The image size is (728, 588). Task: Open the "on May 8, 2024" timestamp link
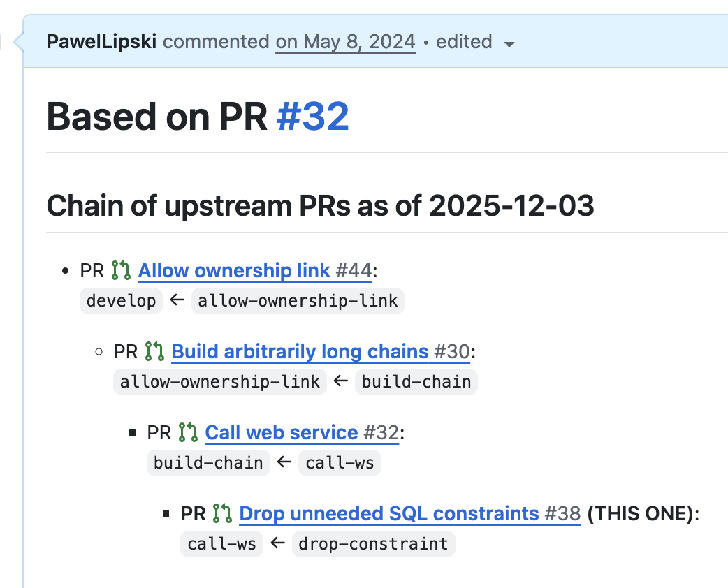tap(345, 42)
